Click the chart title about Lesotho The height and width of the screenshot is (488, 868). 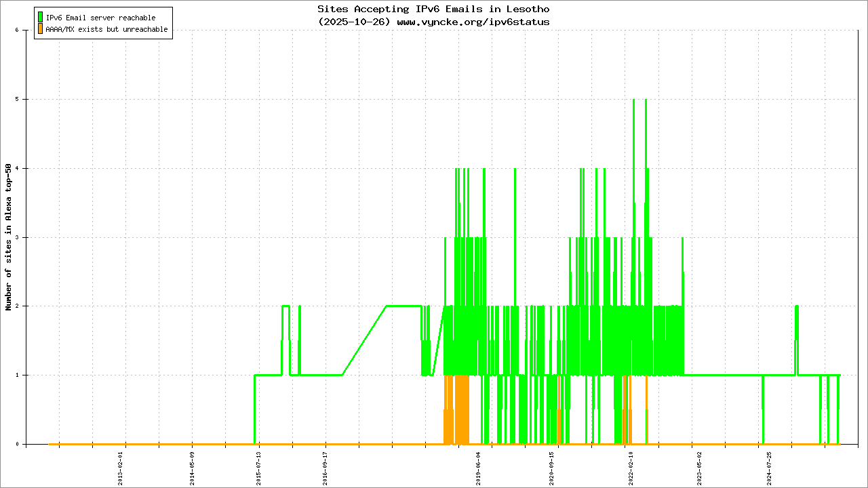click(433, 9)
